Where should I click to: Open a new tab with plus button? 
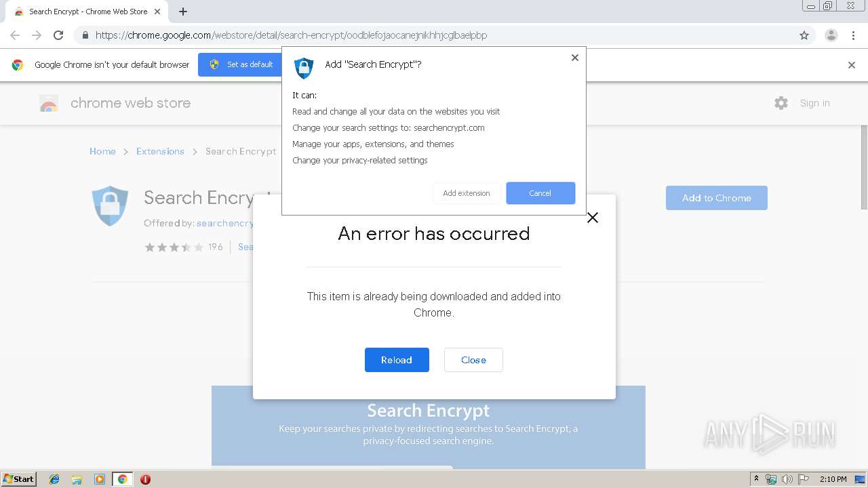(183, 12)
